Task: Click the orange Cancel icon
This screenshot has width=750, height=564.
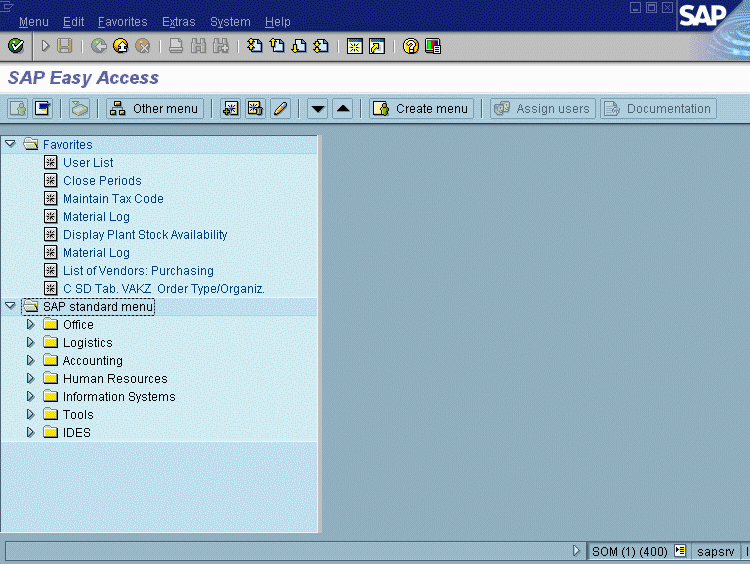Action: [143, 46]
